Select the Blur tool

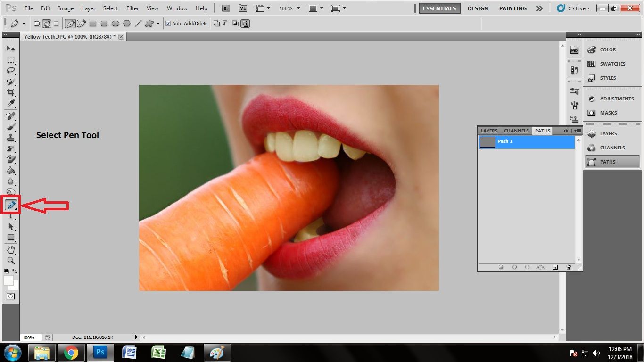click(x=11, y=181)
